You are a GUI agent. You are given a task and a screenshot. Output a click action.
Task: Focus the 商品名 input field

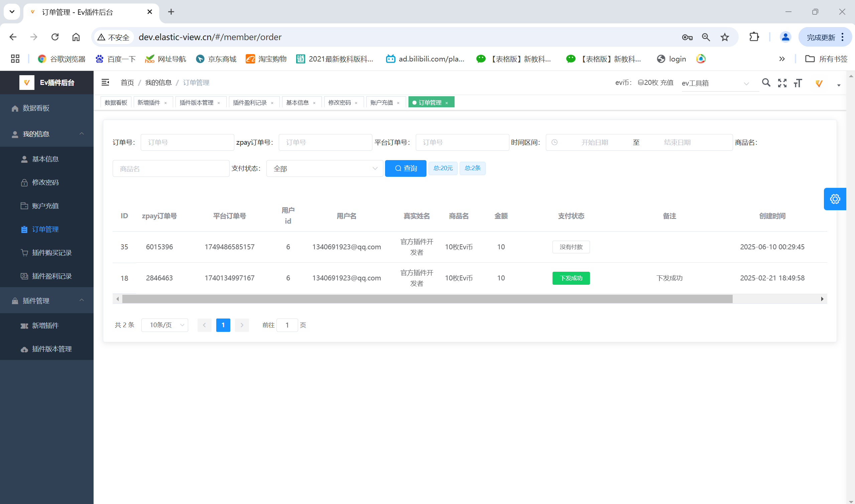[x=171, y=168]
